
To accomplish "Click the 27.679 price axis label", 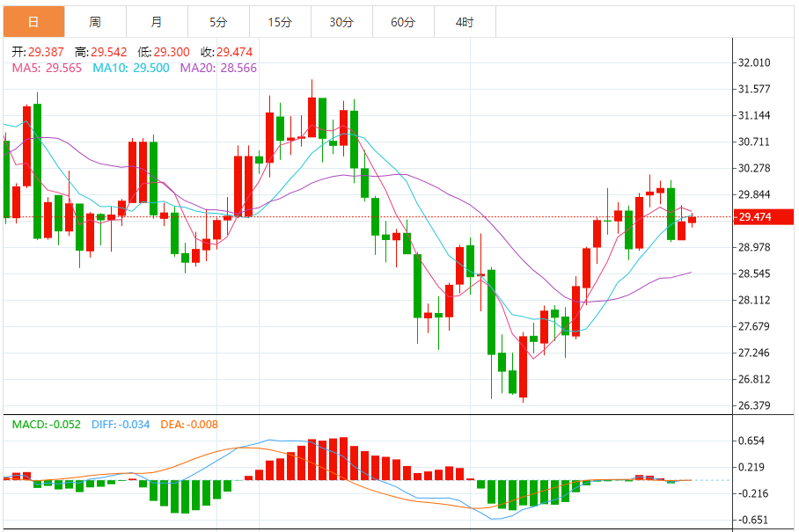I will (x=754, y=326).
